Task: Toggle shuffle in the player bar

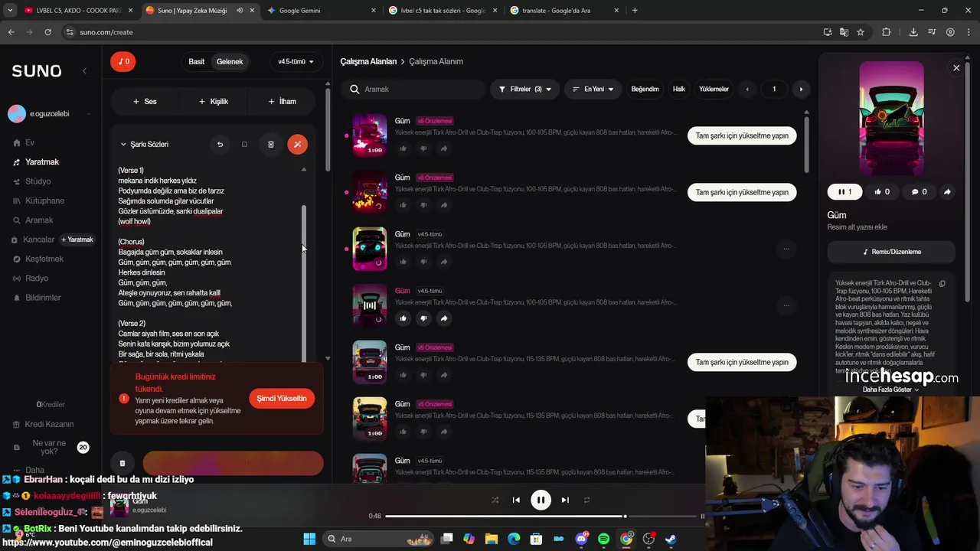Action: click(495, 500)
